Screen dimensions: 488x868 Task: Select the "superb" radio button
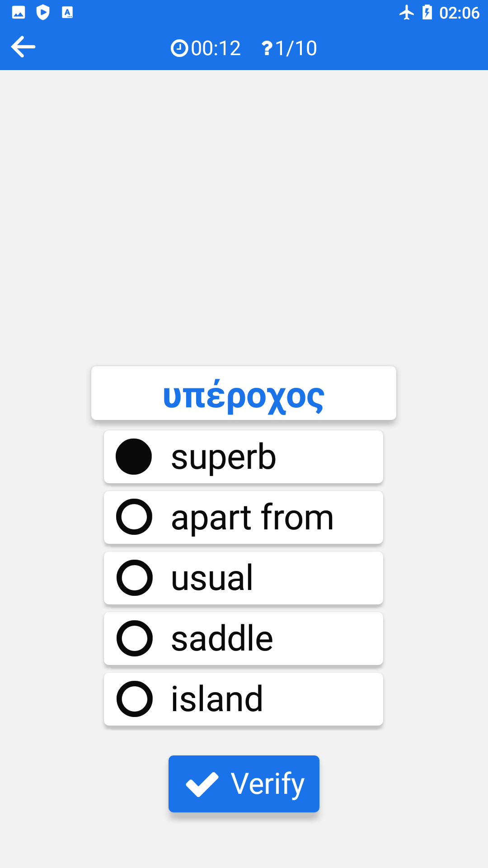tap(134, 457)
